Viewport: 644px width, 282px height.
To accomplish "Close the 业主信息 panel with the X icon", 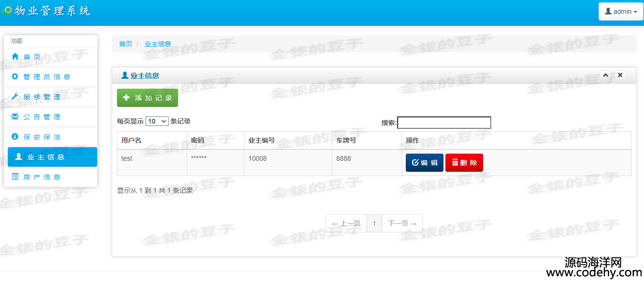I will [620, 75].
